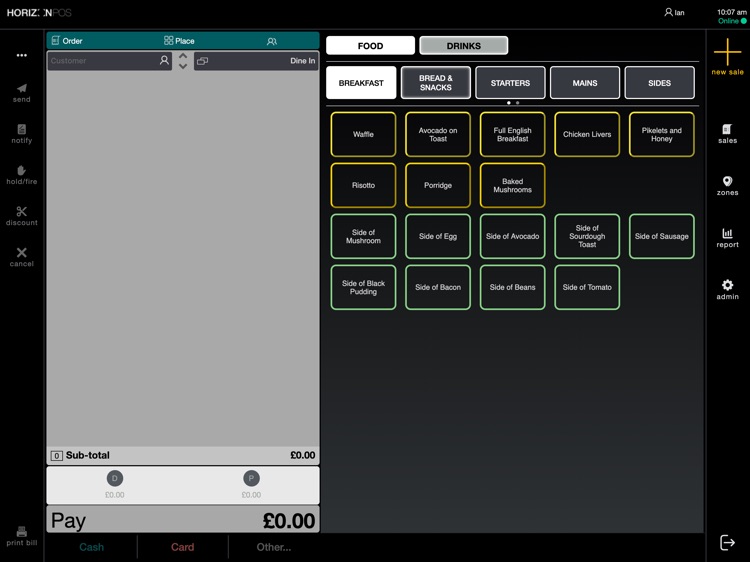
Task: Add Side of Sourdough Toast
Action: click(x=587, y=236)
